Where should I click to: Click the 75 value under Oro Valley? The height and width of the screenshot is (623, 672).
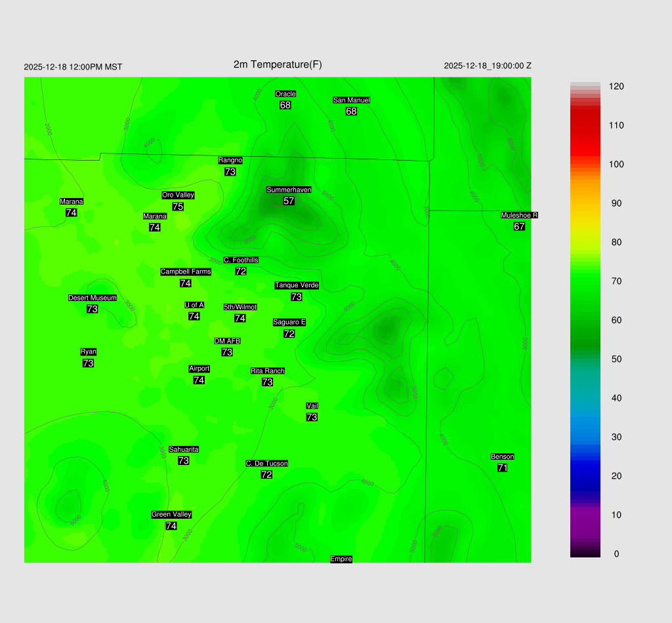click(x=178, y=207)
